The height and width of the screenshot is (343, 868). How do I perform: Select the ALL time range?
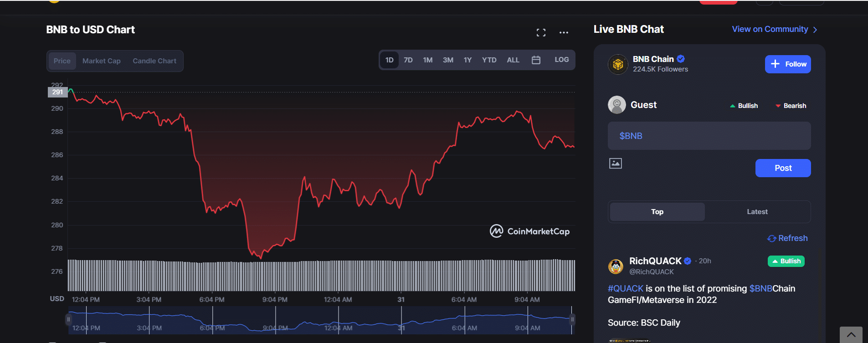coord(513,60)
